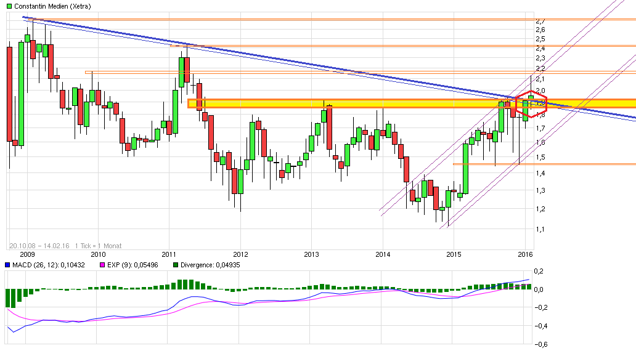Click the 2015 year label on time axis
The width and height of the screenshot is (636, 364).
(x=454, y=254)
